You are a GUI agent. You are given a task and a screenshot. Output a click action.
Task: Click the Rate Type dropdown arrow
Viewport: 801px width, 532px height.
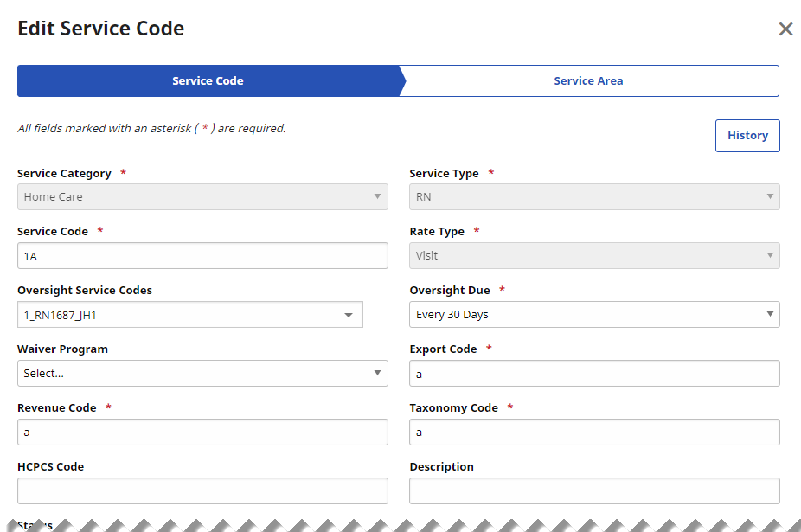pos(770,255)
